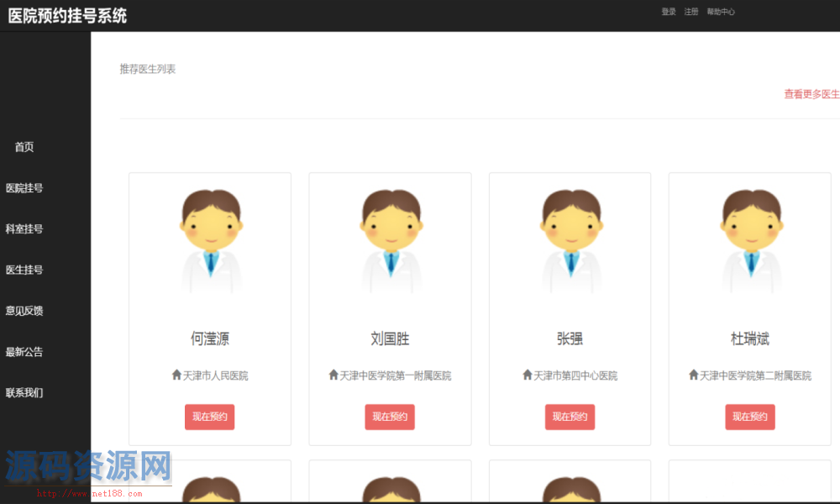840x504 pixels.
Task: Open 意见反馈 in sidebar menu
Action: pyautogui.click(x=24, y=311)
